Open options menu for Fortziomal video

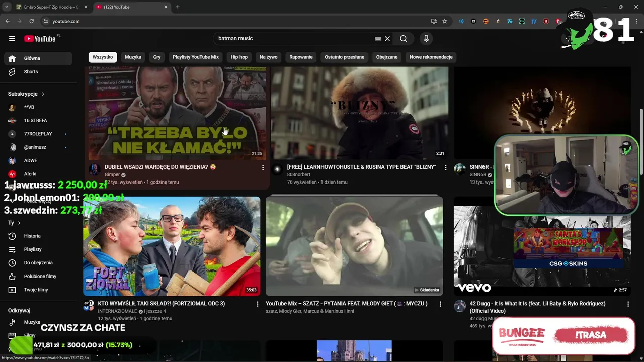[258, 304]
